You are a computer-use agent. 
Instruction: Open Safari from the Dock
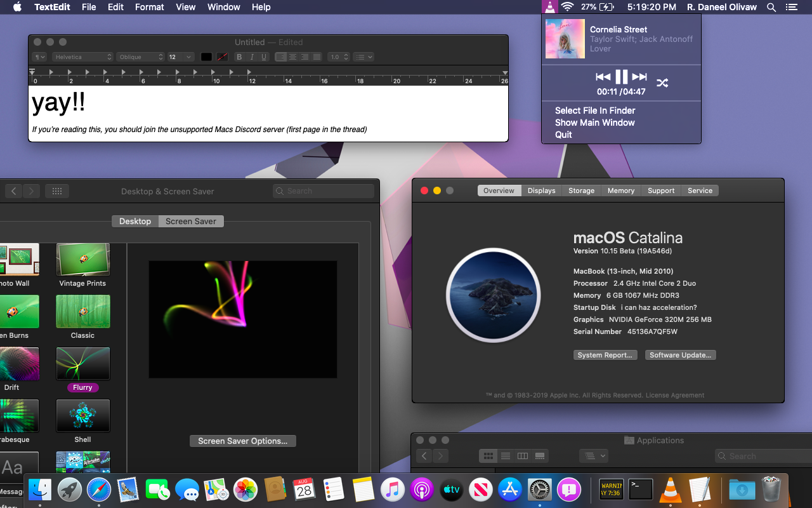click(99, 489)
